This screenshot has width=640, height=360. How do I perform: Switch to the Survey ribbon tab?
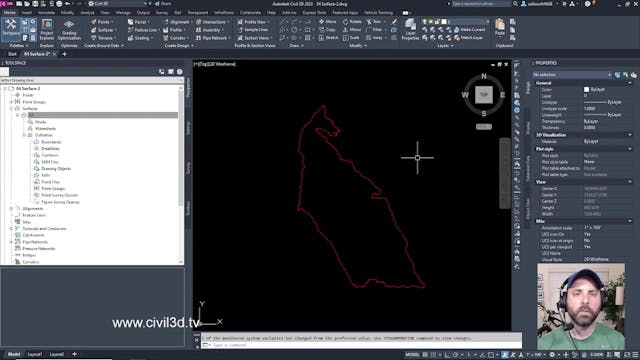pos(162,13)
